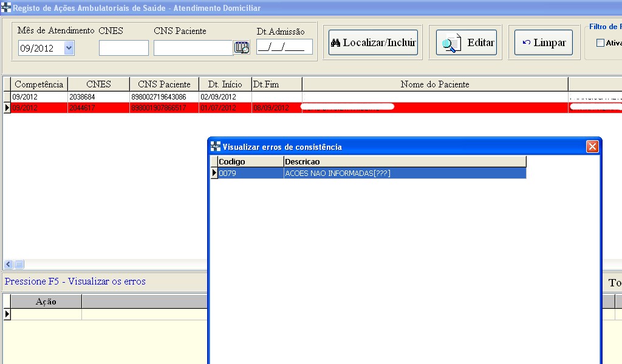Click the Dt.Admissão date field

284,47
